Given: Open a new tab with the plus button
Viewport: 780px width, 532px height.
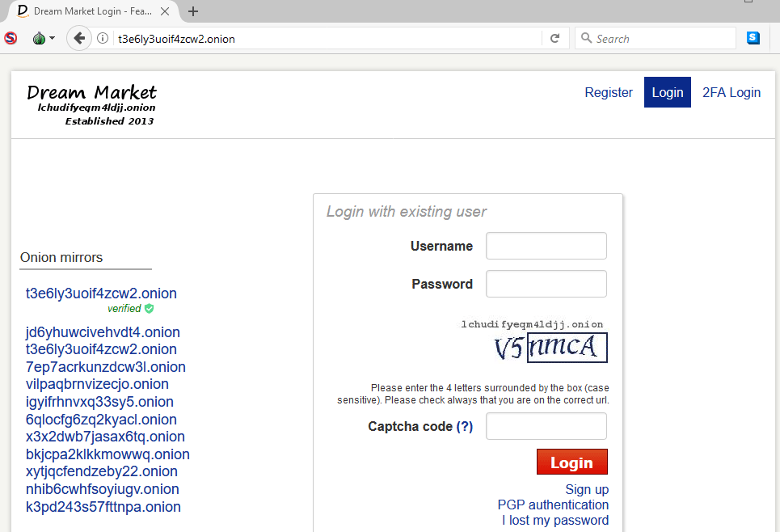Looking at the screenshot, I should (193, 11).
